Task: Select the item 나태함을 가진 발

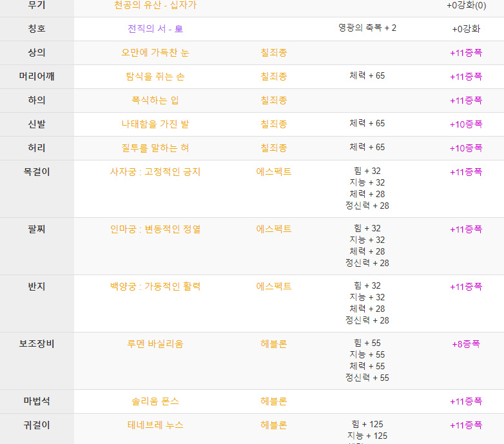Action: (155, 124)
